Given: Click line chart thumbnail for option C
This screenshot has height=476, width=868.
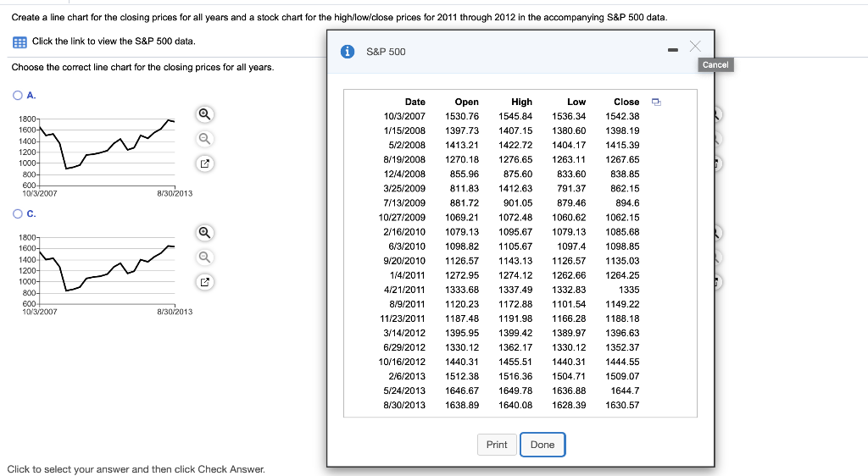Looking at the screenshot, I should 107,274.
